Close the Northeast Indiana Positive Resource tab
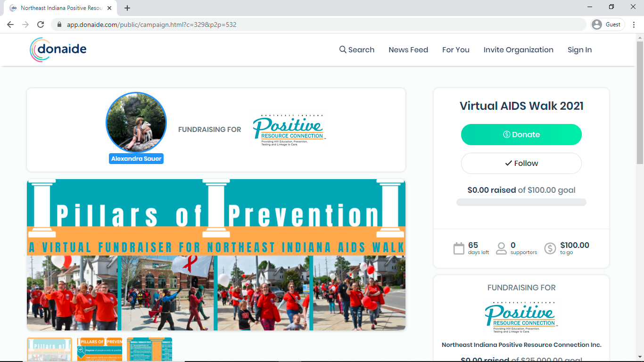Image resolution: width=644 pixels, height=362 pixels. click(x=110, y=8)
